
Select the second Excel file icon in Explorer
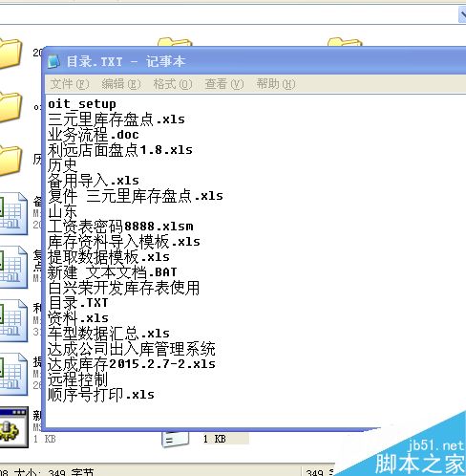click(13, 268)
